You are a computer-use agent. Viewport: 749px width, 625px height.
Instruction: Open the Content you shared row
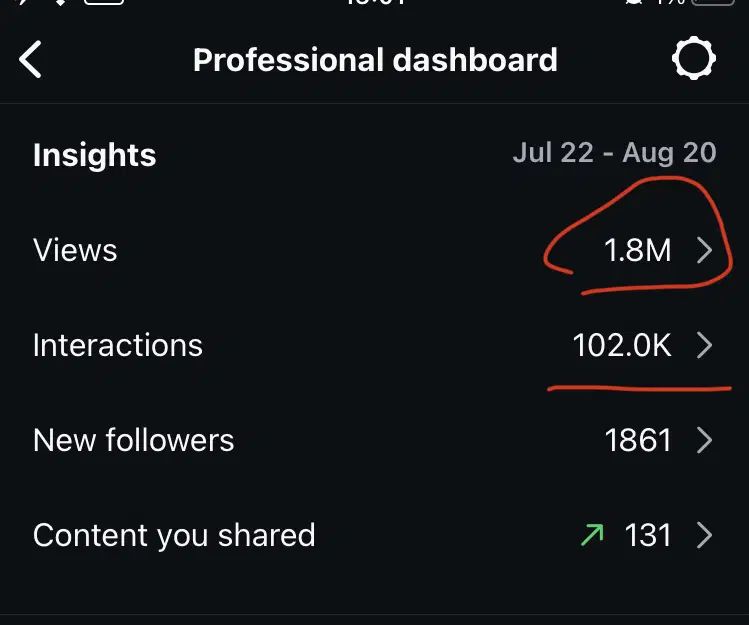pyautogui.click(x=374, y=535)
